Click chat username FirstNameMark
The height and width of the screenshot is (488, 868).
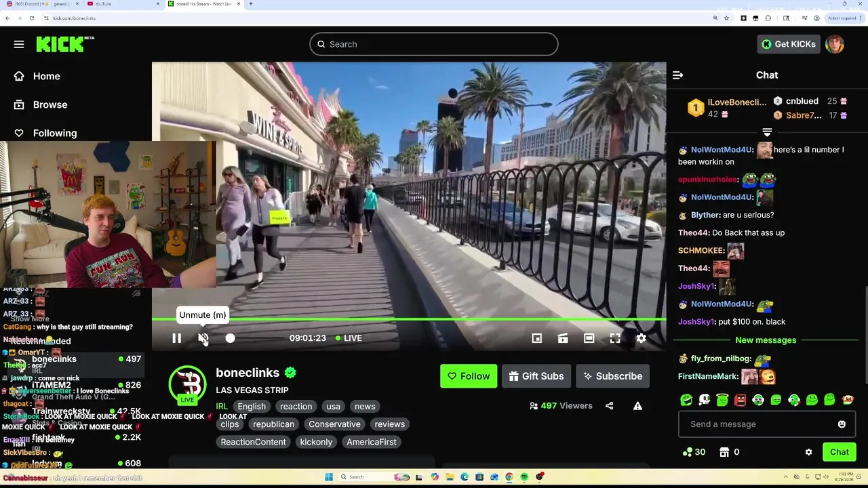[708, 376]
